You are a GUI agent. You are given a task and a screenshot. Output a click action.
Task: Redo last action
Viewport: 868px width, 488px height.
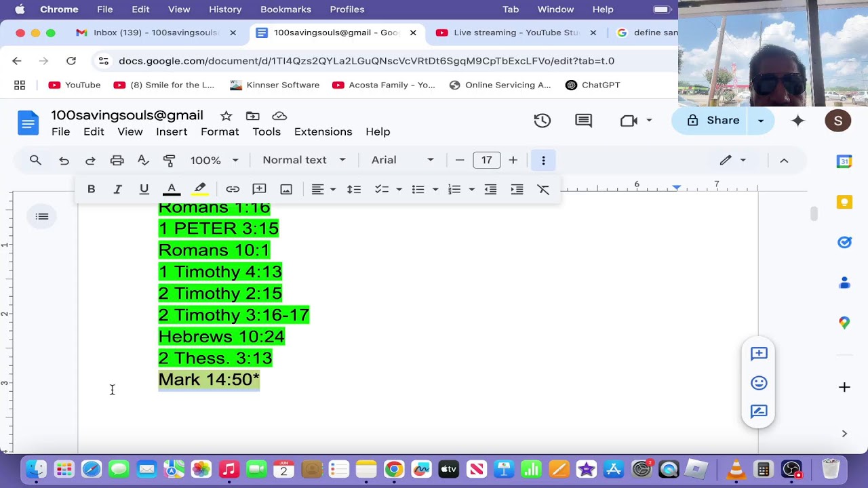click(90, 160)
